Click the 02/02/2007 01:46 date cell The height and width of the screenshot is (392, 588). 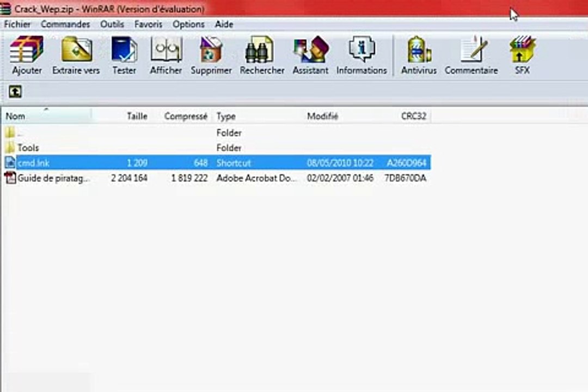[340, 178]
